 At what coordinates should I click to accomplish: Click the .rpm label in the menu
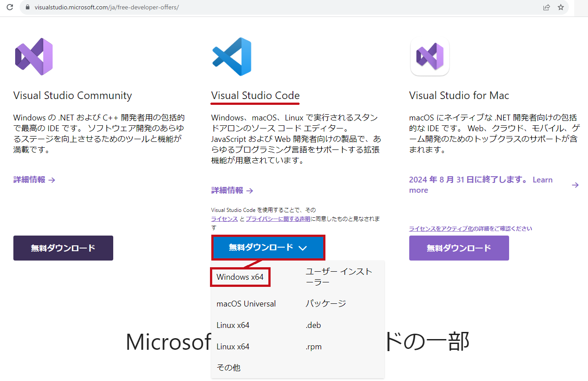coord(313,347)
